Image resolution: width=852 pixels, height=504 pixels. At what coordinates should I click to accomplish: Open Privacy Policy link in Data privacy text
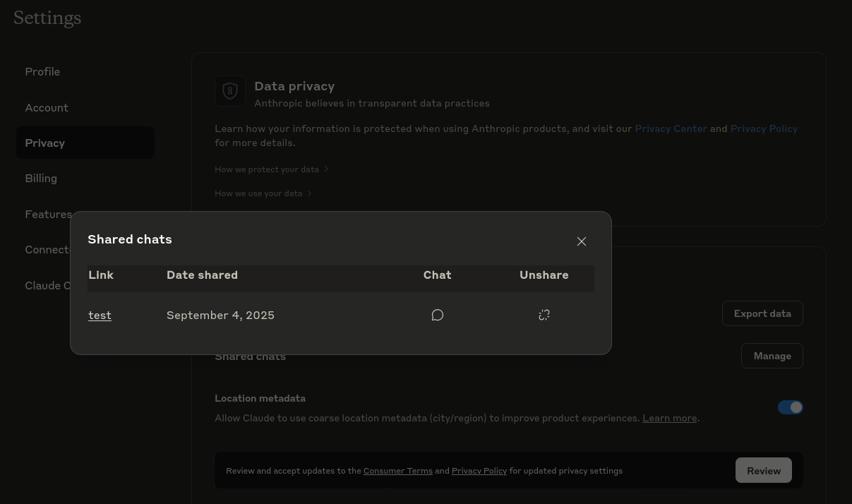click(763, 128)
